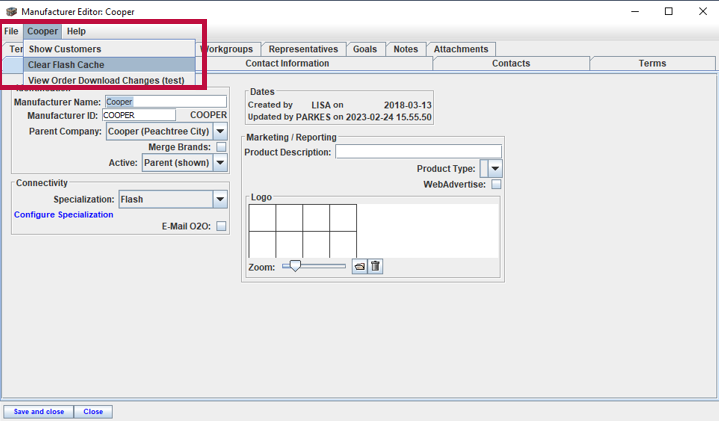Screen dimensions: 719x421
Task: Enable the E-Mail O2O checkbox
Action: click(x=221, y=226)
